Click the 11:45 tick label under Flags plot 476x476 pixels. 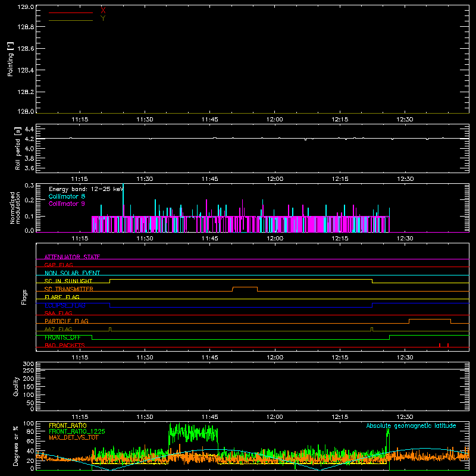pos(210,358)
